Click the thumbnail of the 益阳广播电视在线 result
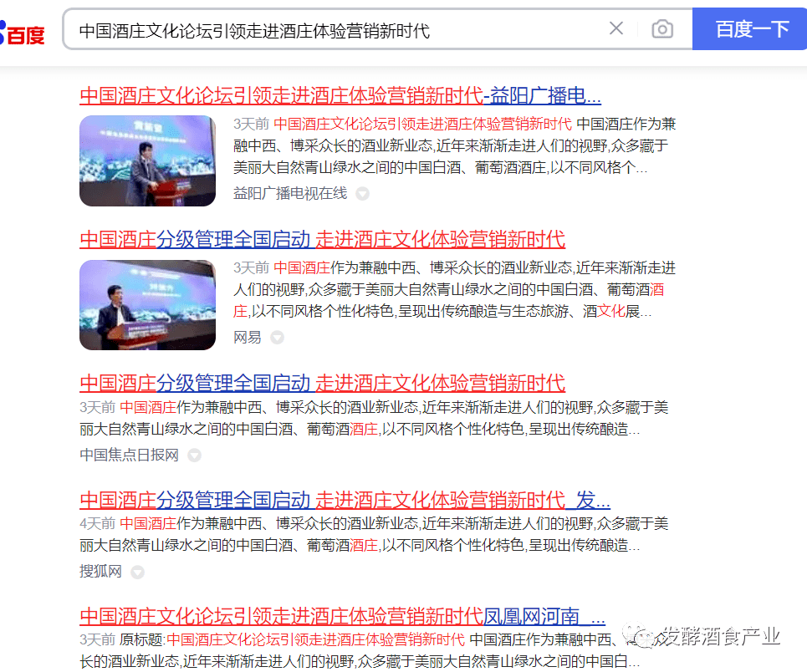 pyautogui.click(x=148, y=160)
